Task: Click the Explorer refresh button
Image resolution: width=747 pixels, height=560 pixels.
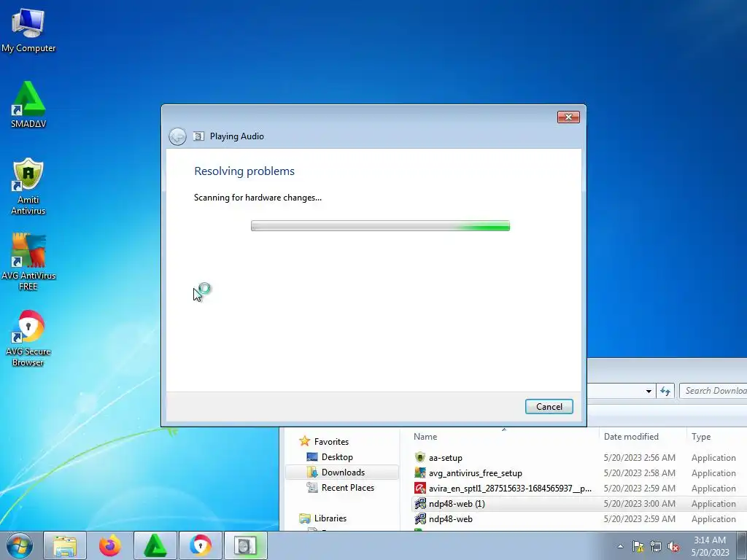Action: coord(665,392)
